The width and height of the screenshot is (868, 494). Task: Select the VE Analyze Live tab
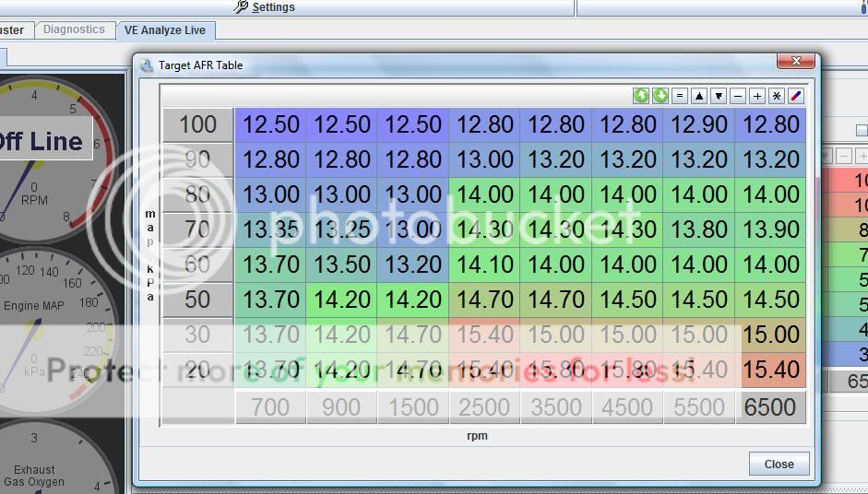pyautogui.click(x=165, y=30)
